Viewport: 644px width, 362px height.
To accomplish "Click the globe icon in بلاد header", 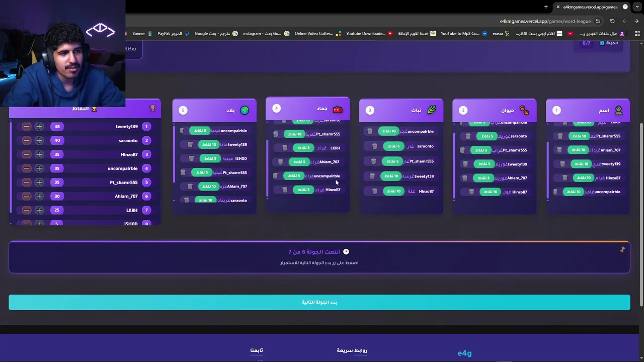I will (245, 110).
